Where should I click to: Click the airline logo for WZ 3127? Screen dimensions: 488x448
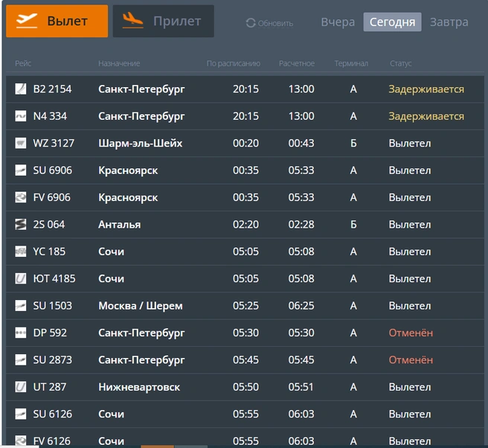click(x=21, y=143)
